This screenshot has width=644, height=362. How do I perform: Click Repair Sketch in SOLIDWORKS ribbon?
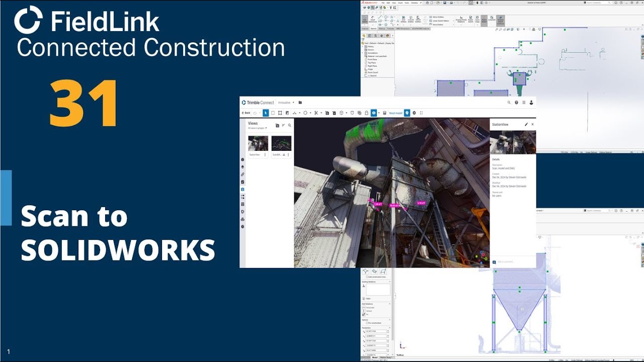(470, 19)
